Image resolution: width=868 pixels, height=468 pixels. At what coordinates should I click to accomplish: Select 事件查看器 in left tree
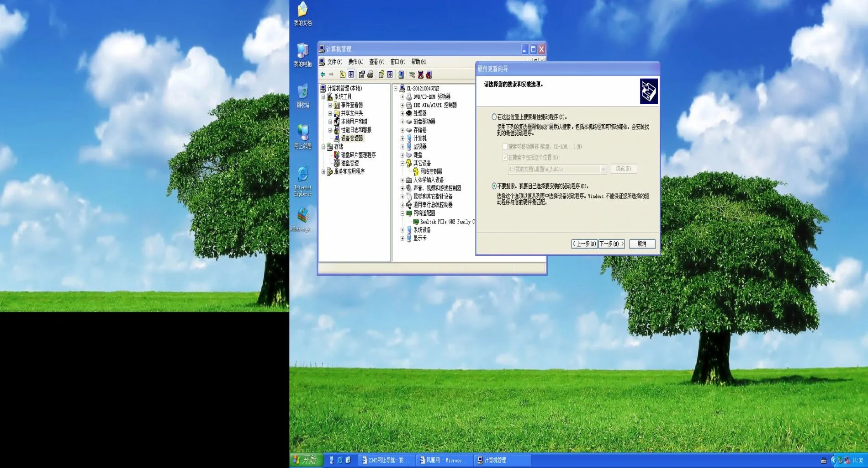[352, 105]
